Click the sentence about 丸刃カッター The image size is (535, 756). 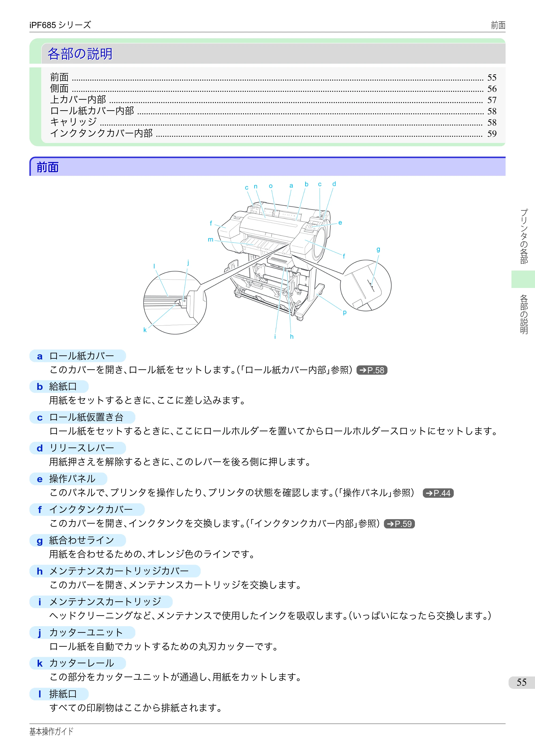[164, 646]
